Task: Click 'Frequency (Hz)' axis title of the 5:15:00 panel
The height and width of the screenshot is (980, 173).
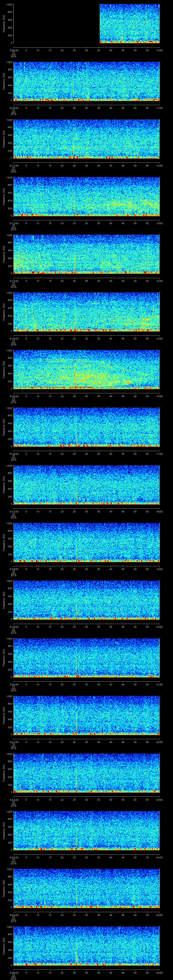Action: (4, 369)
